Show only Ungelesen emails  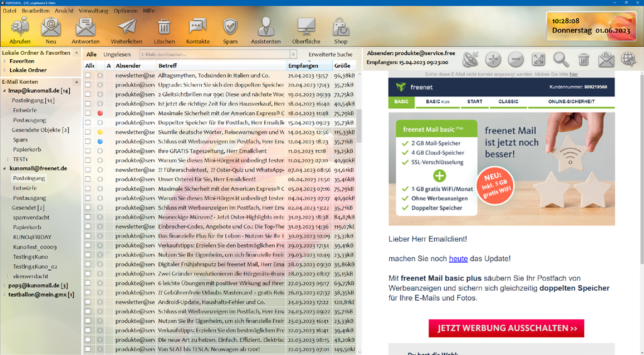point(117,54)
